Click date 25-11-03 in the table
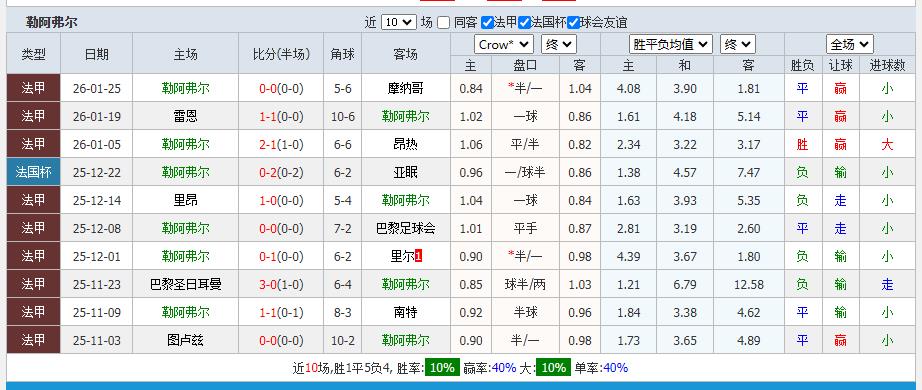 tap(96, 341)
